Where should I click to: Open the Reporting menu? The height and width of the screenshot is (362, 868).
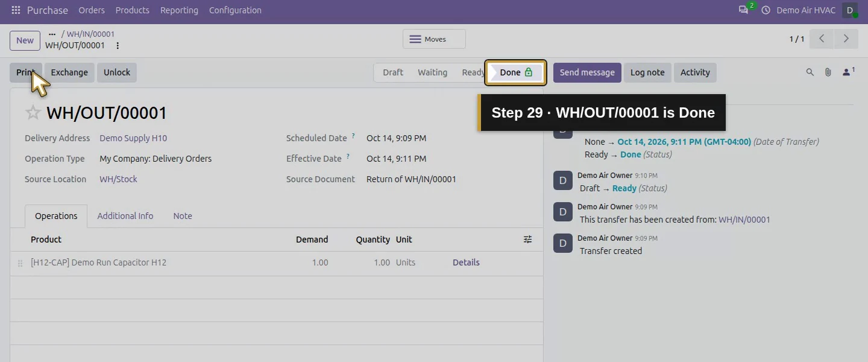pyautogui.click(x=179, y=10)
